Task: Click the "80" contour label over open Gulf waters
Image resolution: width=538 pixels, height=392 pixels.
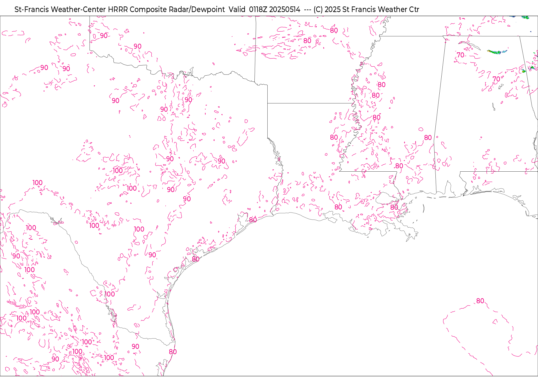Action: point(480,301)
